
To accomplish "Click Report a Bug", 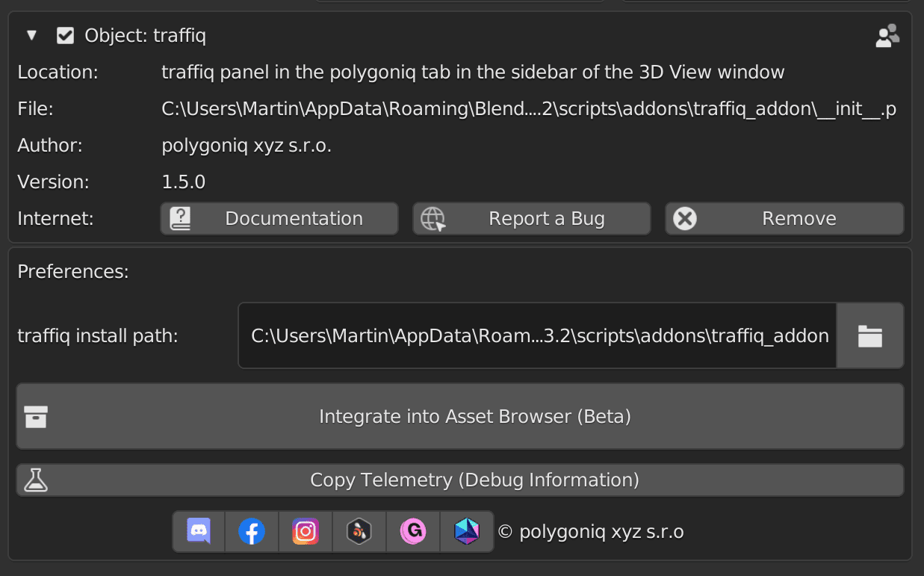I will click(531, 218).
